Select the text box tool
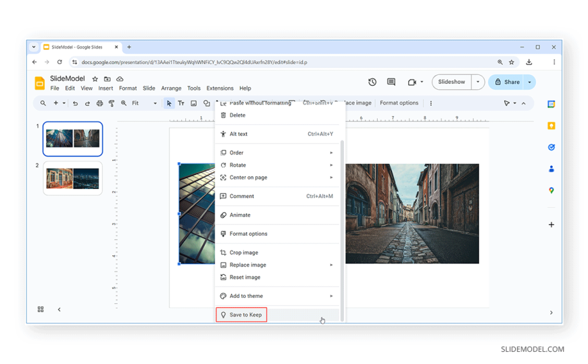Screen dimensions: 588x364 pos(181,103)
